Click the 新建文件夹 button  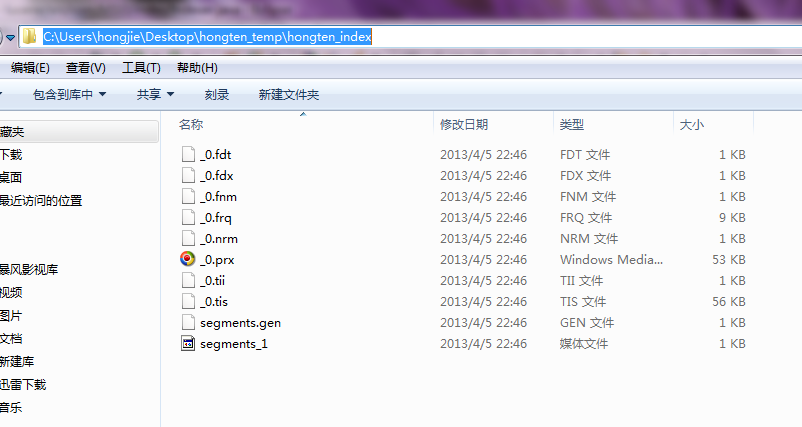point(289,95)
